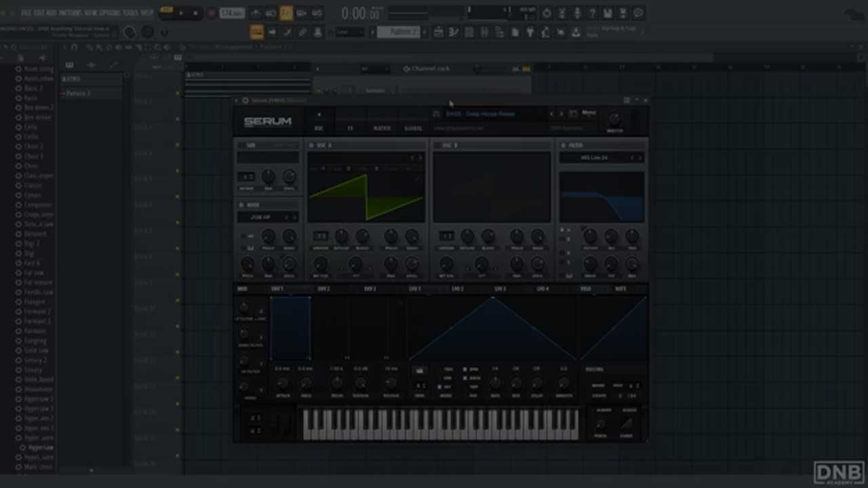The width and height of the screenshot is (868, 488).
Task: Open the Mixer view icon in toolbar
Action: [484, 32]
